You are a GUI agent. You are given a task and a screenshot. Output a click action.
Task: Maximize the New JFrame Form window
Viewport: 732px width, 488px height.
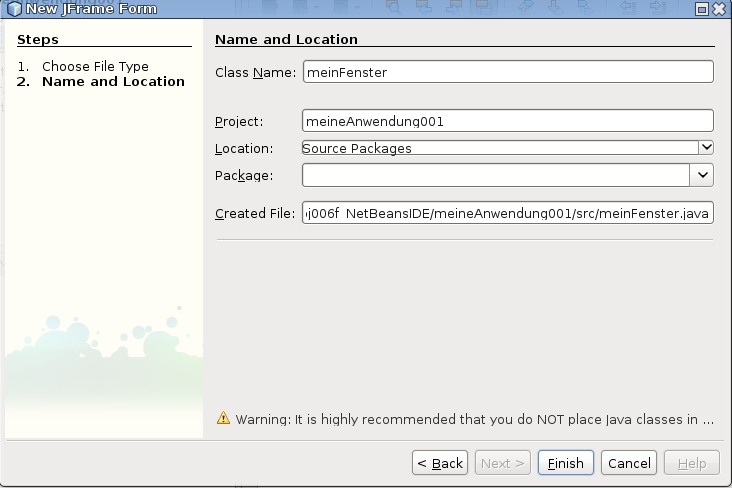[702, 9]
